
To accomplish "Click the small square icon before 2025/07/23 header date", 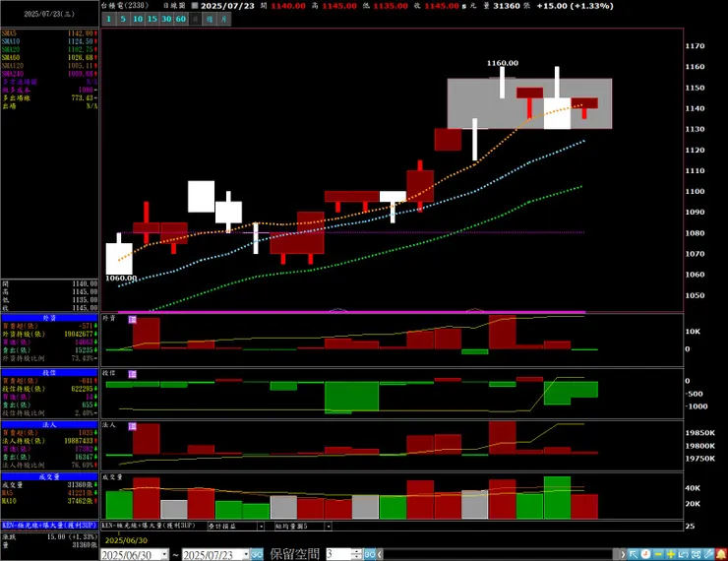I will pos(195,6).
